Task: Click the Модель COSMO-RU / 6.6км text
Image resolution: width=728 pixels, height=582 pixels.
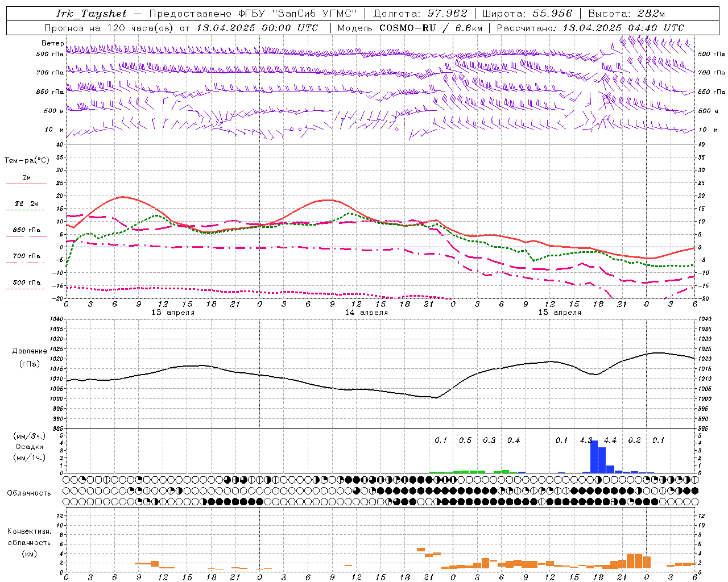Action: pos(409,28)
